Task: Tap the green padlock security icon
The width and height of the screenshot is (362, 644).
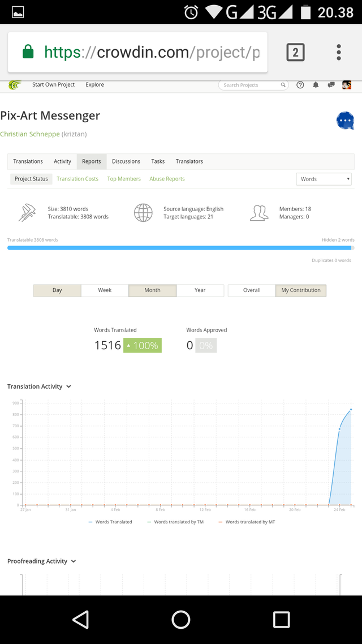Action: (x=28, y=52)
